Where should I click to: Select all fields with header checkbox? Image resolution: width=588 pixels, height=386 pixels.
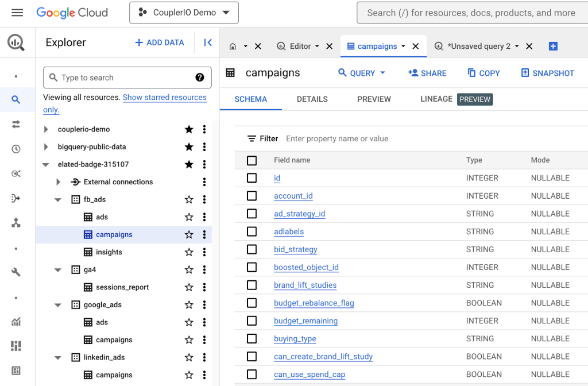(252, 161)
